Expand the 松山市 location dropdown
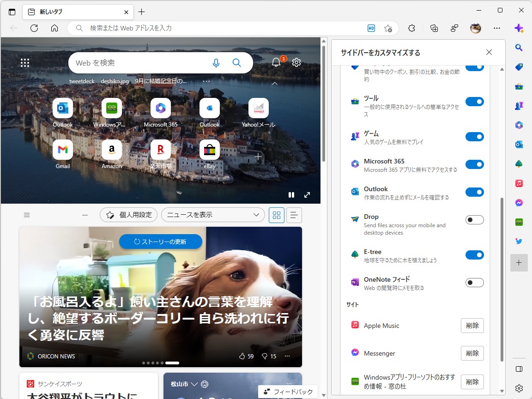The width and height of the screenshot is (532, 399). pos(194,383)
